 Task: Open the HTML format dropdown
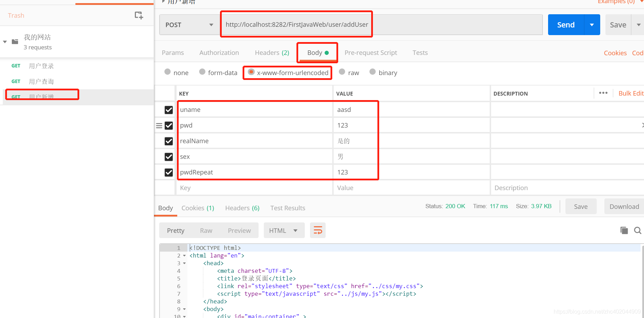[x=284, y=230]
